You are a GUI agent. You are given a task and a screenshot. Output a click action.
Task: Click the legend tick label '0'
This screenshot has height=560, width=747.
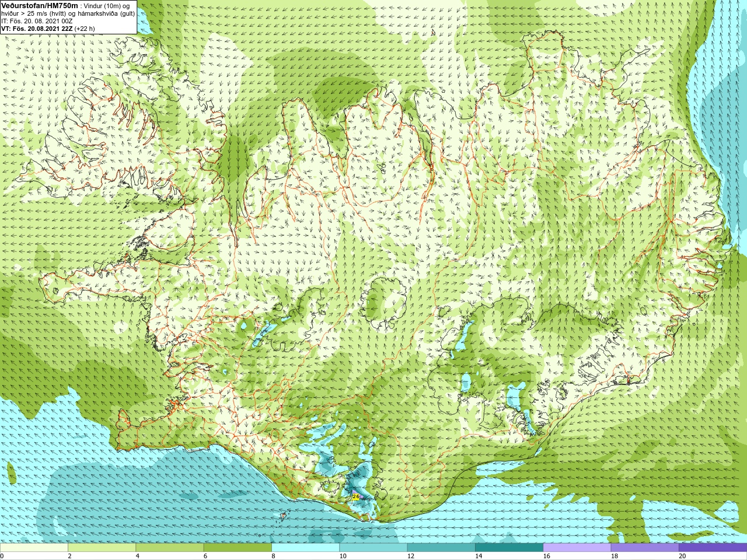[2, 556]
